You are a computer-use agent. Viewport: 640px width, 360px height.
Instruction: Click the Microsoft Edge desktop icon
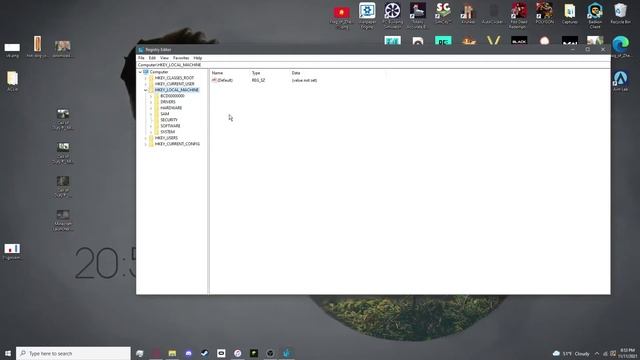coord(620,46)
